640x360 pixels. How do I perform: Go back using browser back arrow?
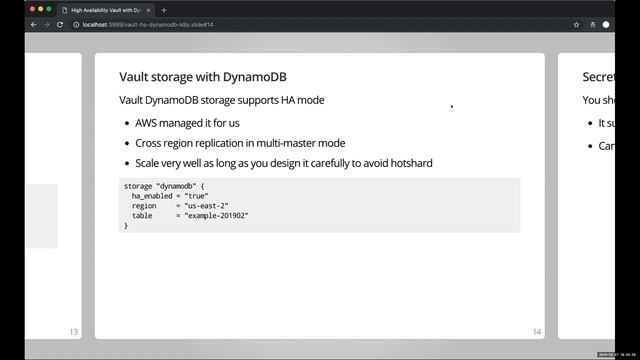click(33, 24)
